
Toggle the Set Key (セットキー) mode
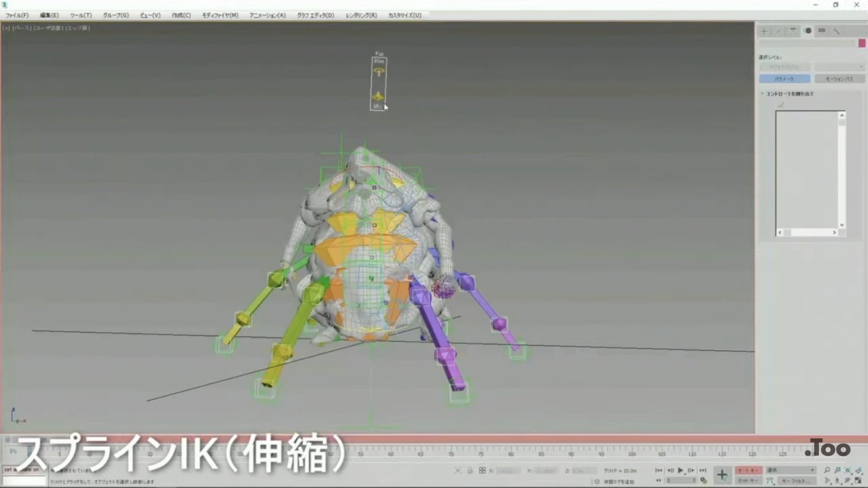[x=748, y=480]
